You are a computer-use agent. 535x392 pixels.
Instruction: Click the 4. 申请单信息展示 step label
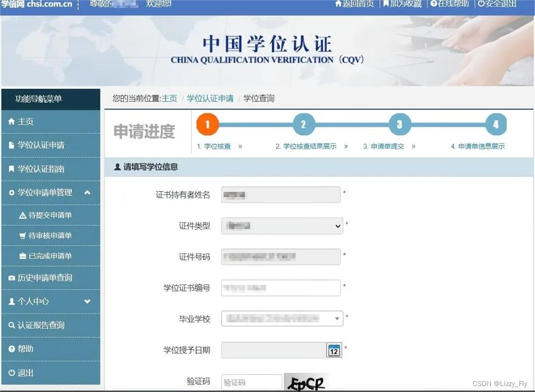[478, 147]
